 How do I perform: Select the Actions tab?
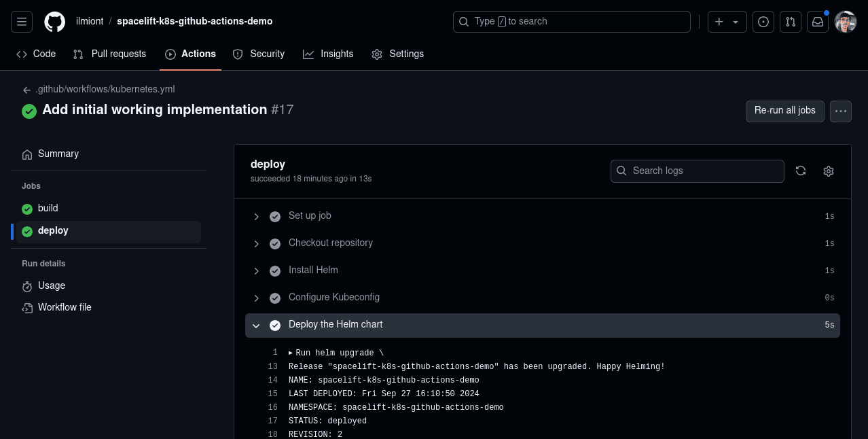(190, 54)
